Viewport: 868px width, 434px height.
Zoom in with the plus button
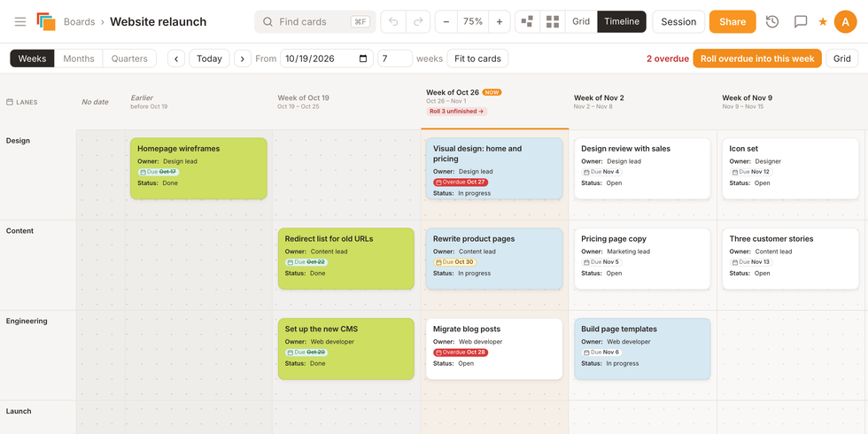pos(500,21)
